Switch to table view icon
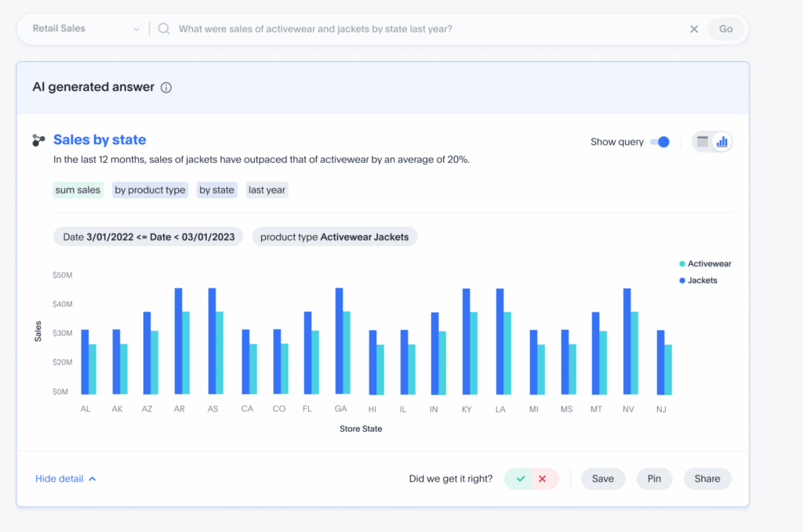The height and width of the screenshot is (532, 803). point(702,140)
